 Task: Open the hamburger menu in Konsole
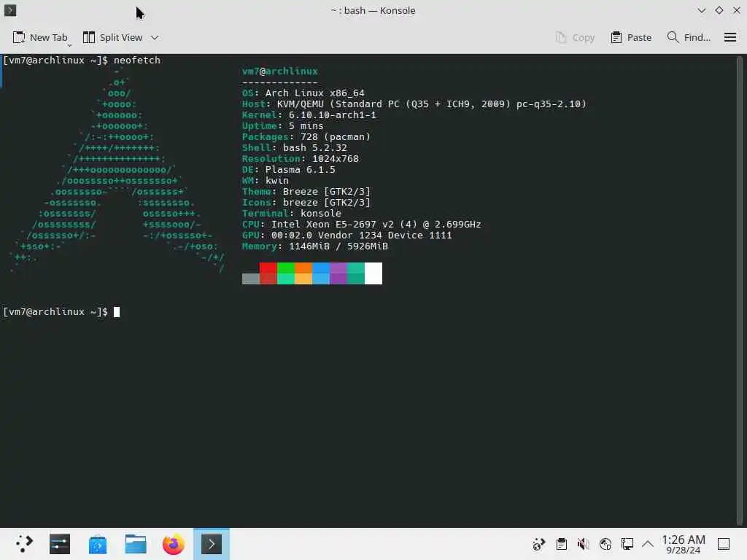click(x=729, y=37)
